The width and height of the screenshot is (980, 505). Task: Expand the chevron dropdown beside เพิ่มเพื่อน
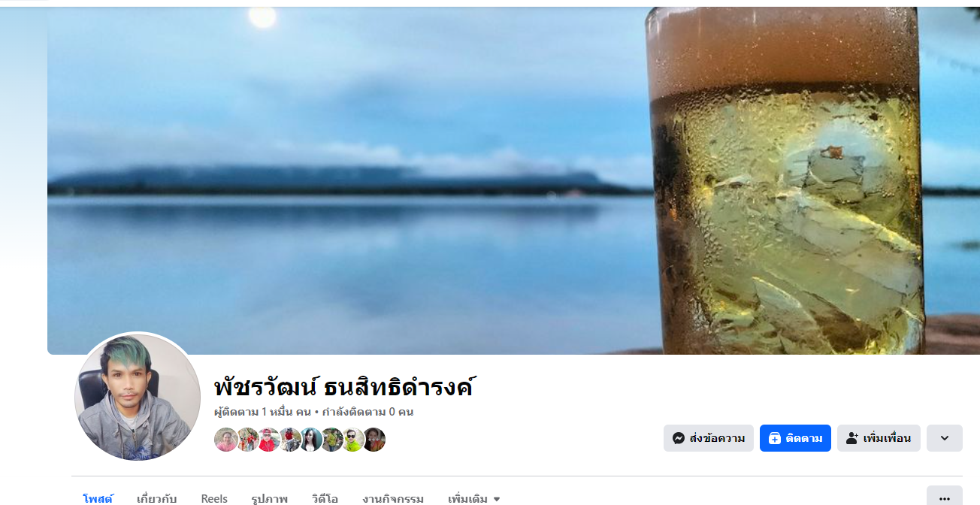(x=945, y=438)
